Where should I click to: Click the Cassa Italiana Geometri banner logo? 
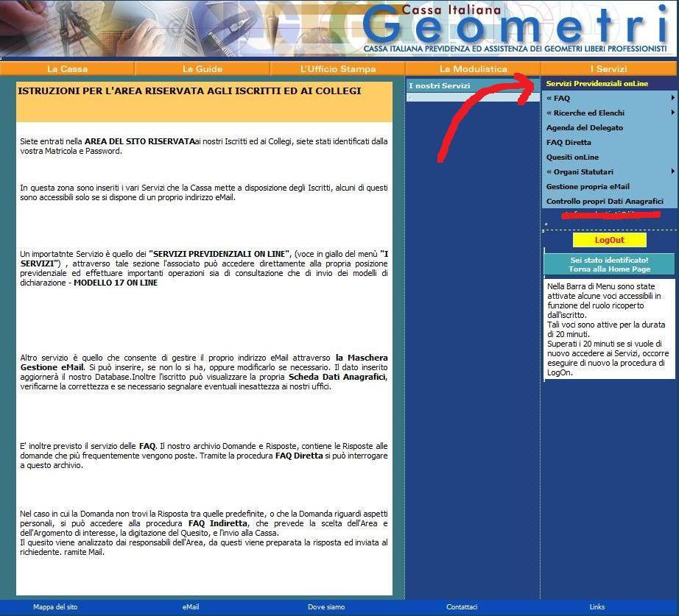516,27
